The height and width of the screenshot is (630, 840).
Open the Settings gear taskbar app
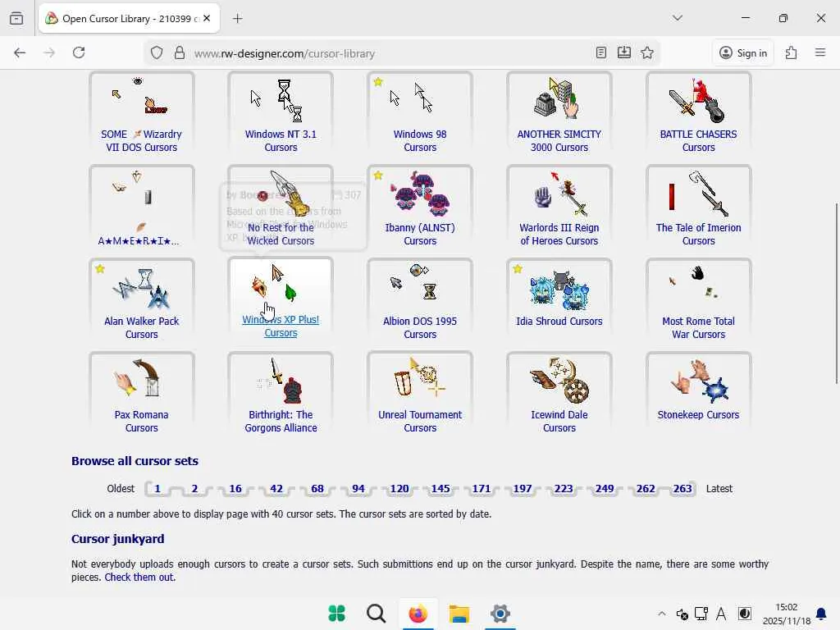coord(500,614)
